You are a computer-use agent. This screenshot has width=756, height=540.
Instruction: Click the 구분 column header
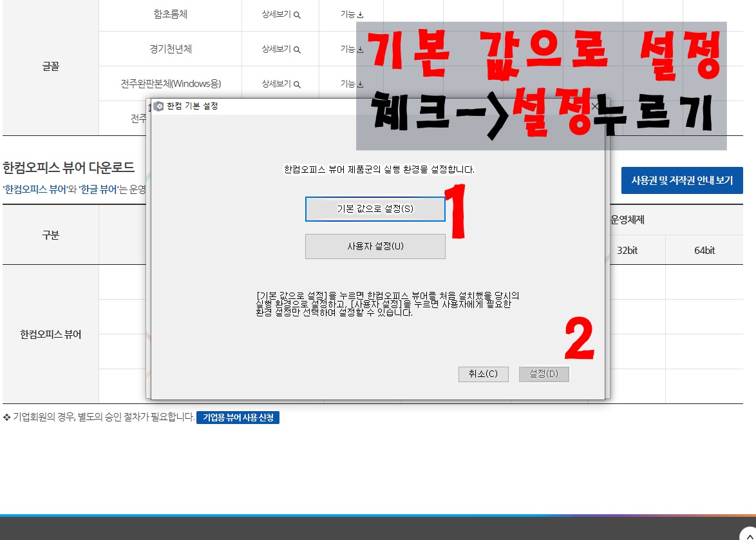pos(51,235)
